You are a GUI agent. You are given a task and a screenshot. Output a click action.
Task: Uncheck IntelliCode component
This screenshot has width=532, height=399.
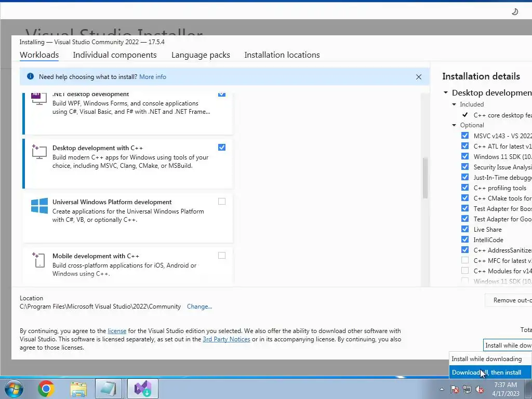click(465, 240)
